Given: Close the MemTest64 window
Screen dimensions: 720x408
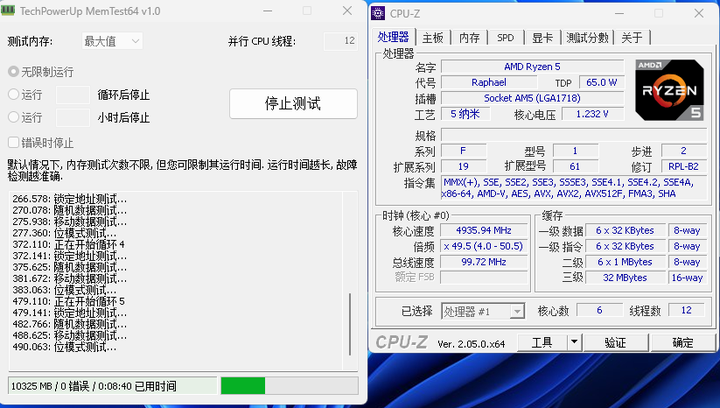Looking at the screenshot, I should click(x=347, y=11).
